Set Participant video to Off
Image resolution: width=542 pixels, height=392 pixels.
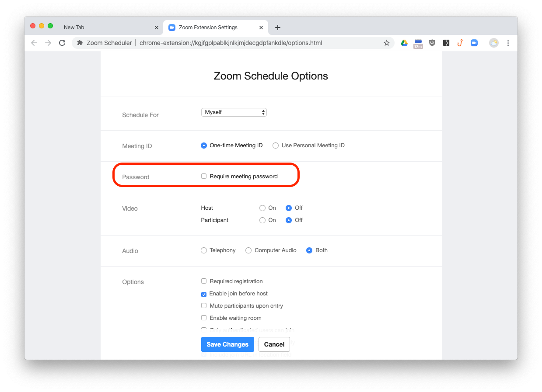tap(289, 220)
